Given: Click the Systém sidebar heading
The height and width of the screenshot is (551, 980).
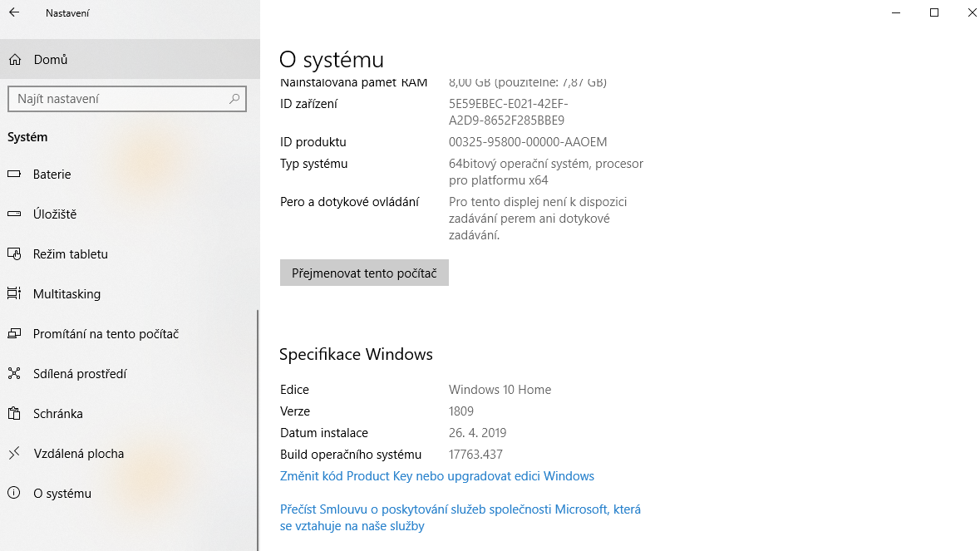Looking at the screenshot, I should pos(27,137).
